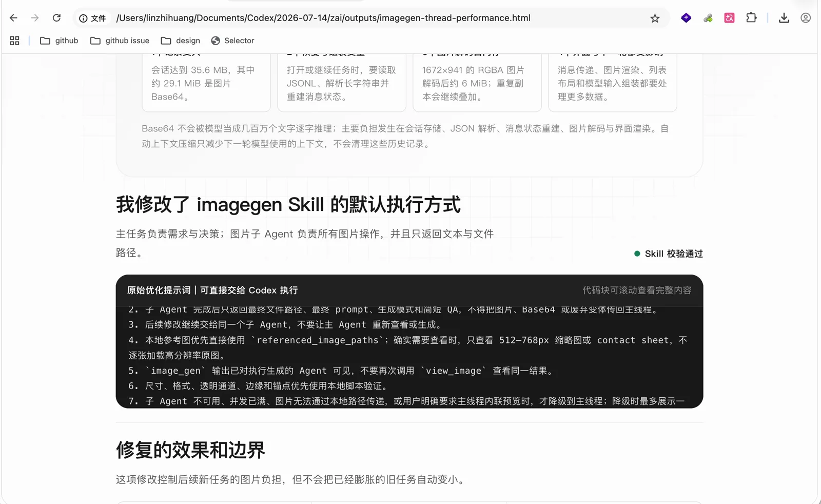Click card text 消息传递、图片渲染
Screen dimensions: 821x504
[612, 83]
